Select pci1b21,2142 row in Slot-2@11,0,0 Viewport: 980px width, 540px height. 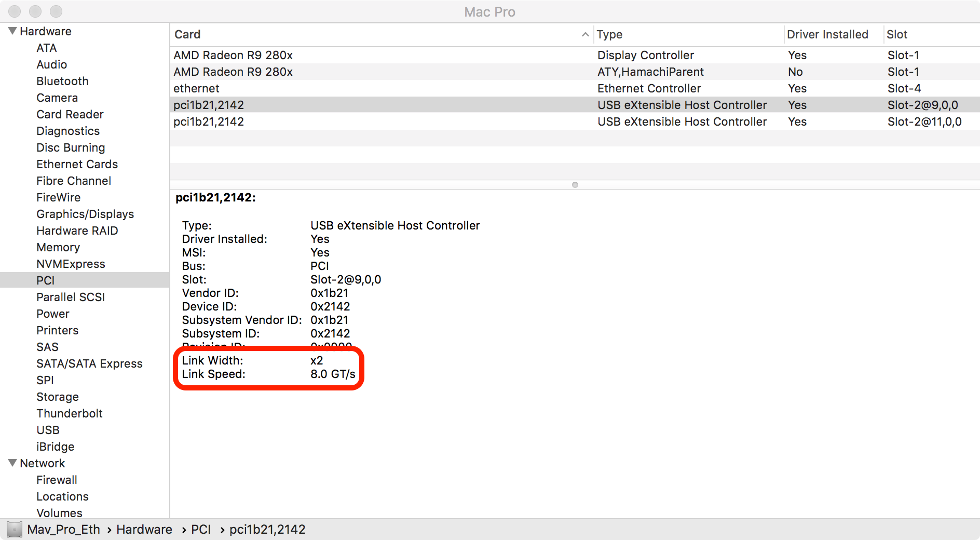click(x=575, y=122)
